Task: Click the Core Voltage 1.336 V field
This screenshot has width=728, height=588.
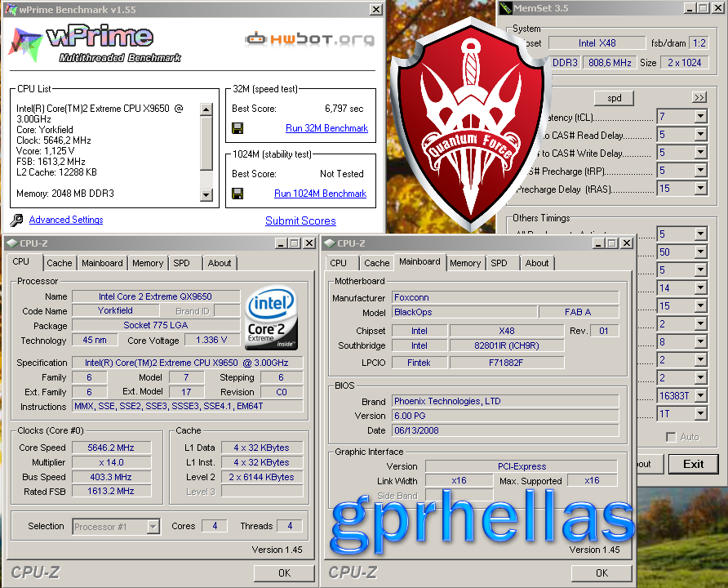Action: [x=211, y=340]
